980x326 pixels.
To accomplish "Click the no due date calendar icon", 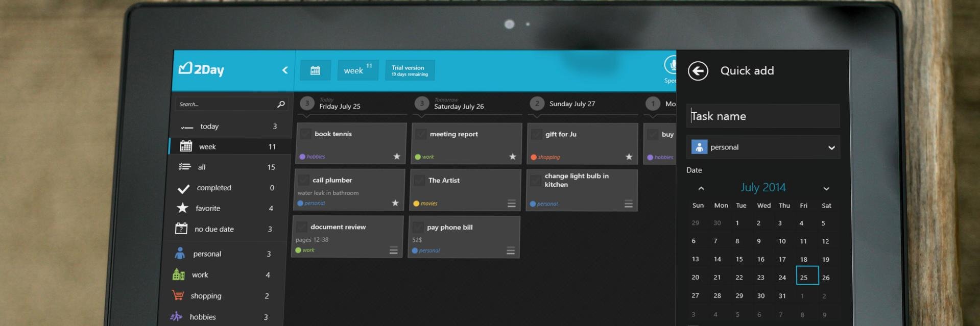I will click(181, 228).
